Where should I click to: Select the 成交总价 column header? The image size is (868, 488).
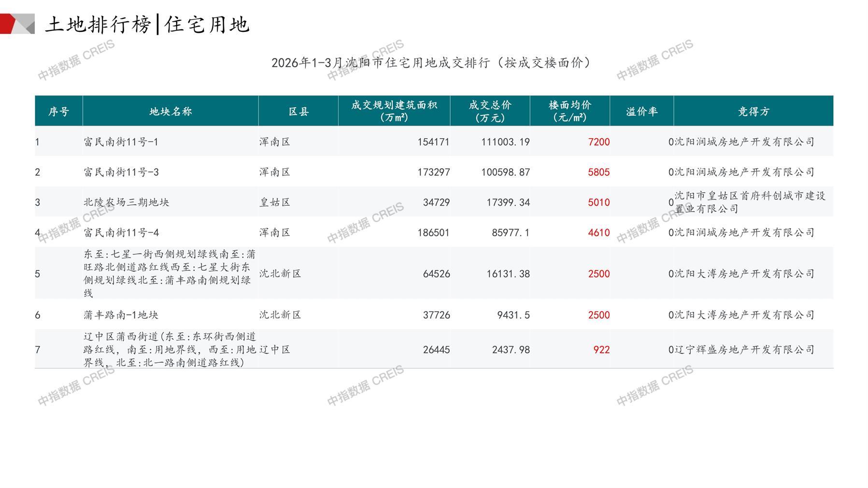490,111
